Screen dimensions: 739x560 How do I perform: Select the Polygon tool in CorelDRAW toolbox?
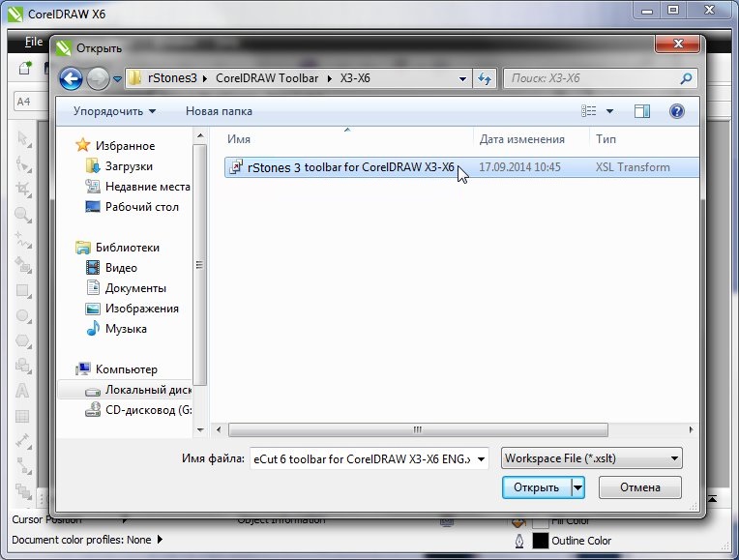pos(22,340)
